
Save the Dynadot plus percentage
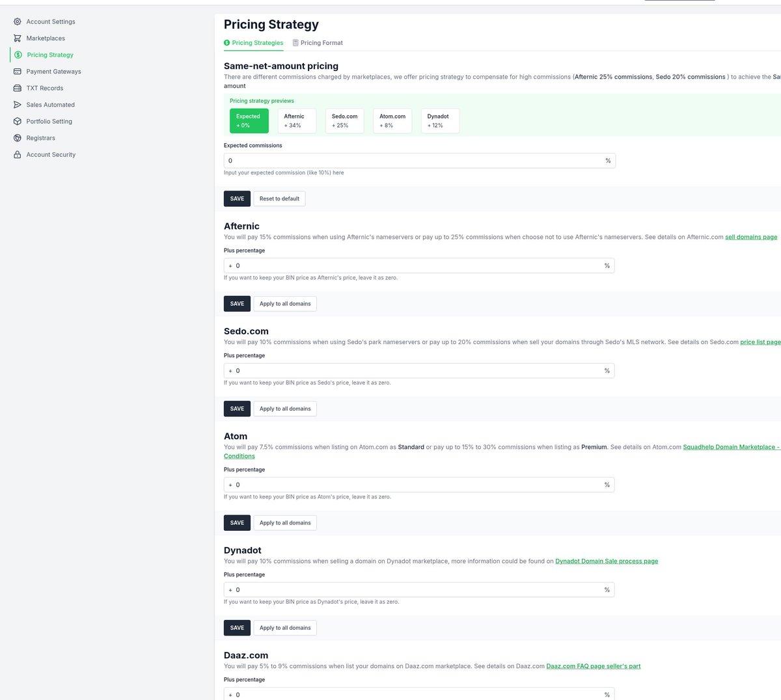[237, 628]
